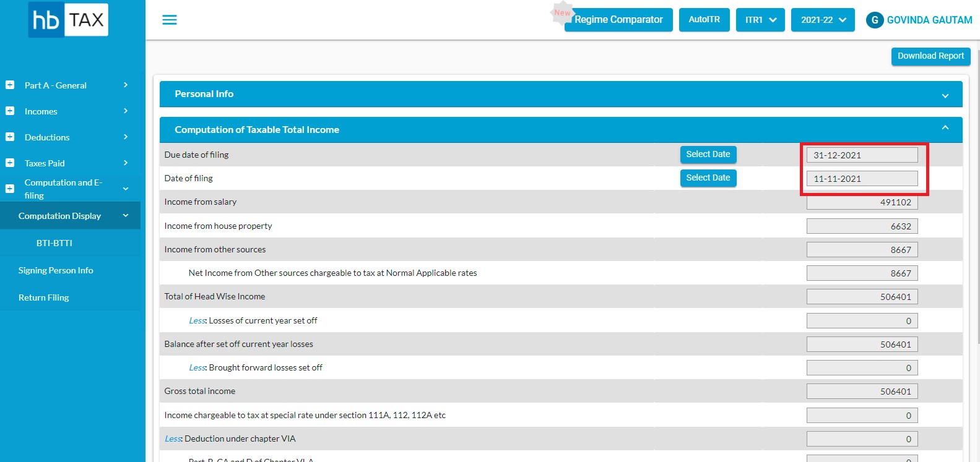
Task: Click the plus icon beside Deductions
Action: pyautogui.click(x=10, y=137)
